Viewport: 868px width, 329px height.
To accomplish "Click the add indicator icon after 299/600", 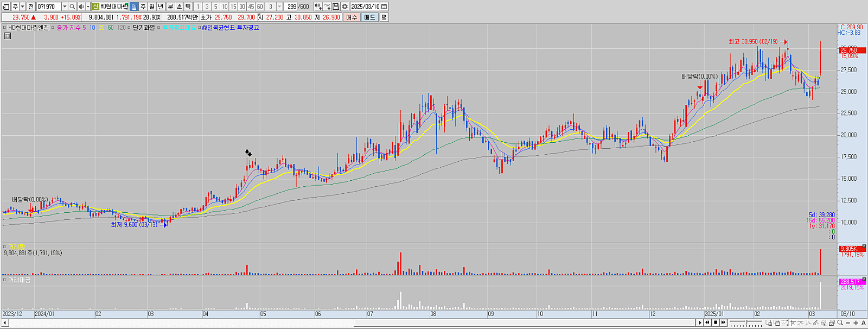I will [x=318, y=7].
